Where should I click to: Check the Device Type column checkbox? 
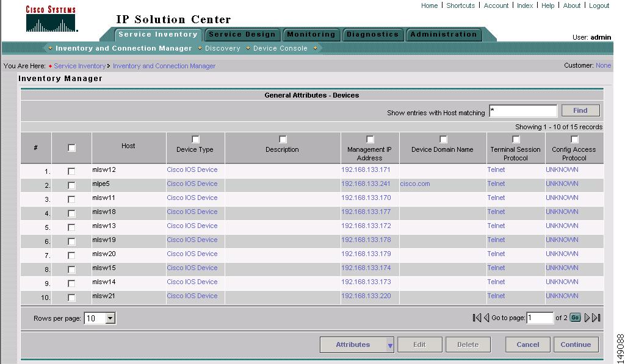[x=195, y=139]
